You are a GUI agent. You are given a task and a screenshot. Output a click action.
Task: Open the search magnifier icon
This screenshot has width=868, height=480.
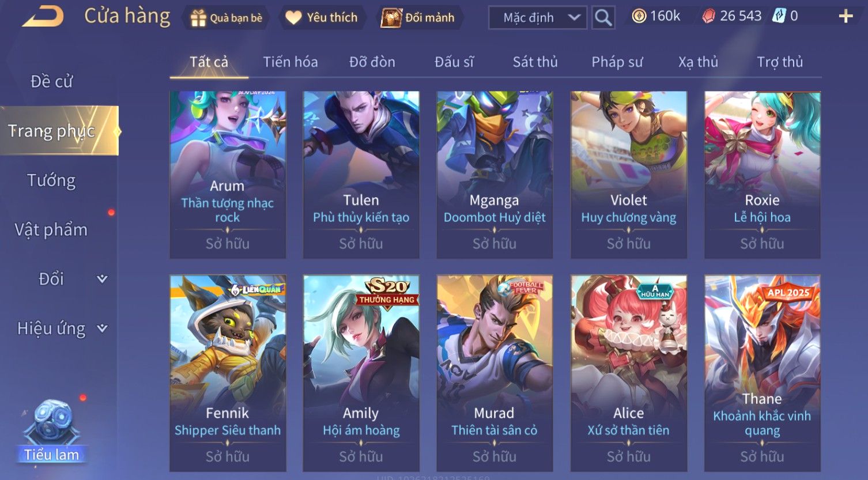click(603, 18)
